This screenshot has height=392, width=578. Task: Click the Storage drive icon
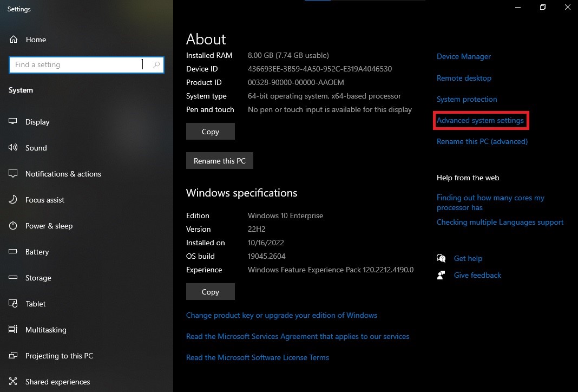point(14,278)
